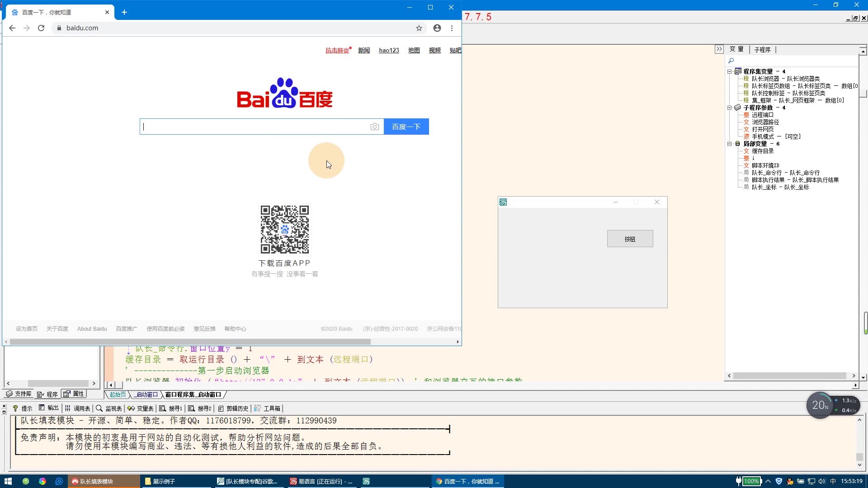
Task: Select the 远程端口 parameter row
Action: [763, 115]
